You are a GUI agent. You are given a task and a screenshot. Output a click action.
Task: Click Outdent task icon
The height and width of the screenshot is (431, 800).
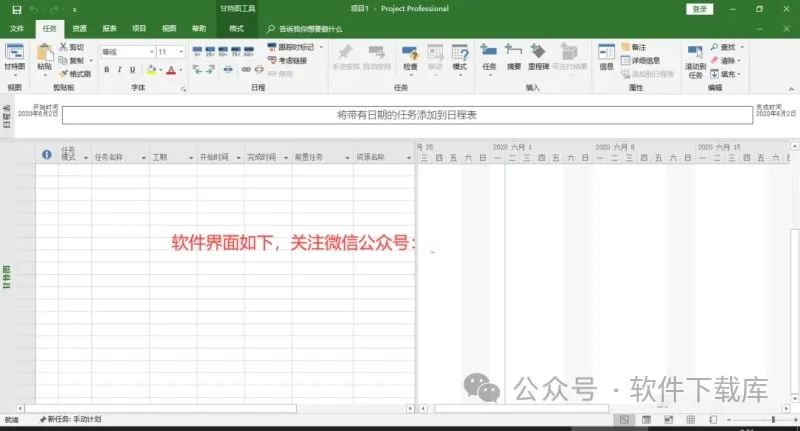[197, 69]
